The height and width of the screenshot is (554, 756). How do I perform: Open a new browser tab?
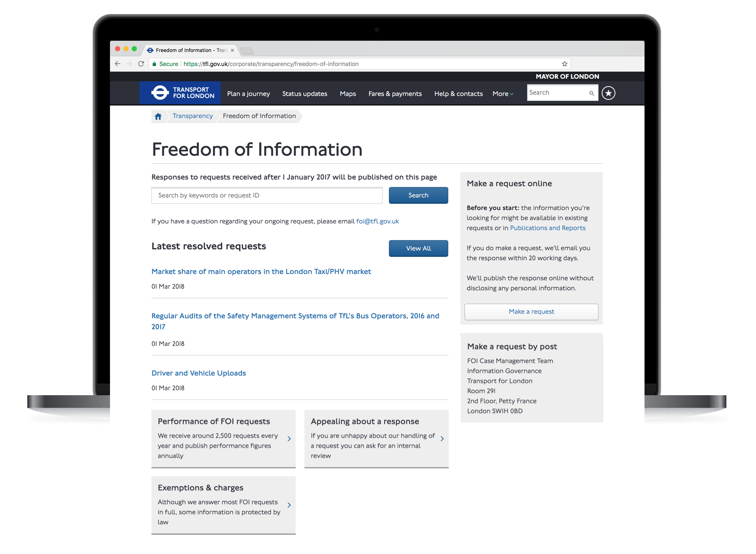247,51
